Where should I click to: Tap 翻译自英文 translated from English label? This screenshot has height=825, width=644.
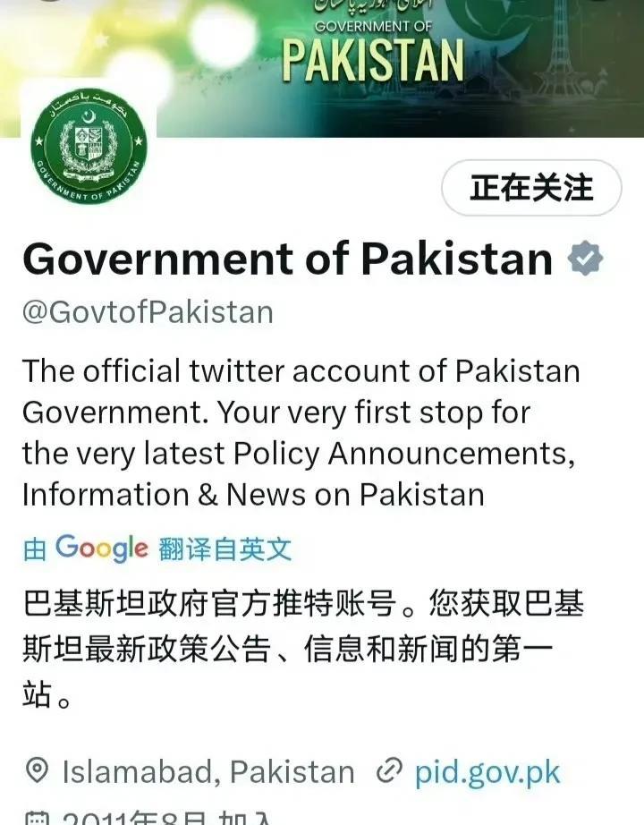pos(225,549)
